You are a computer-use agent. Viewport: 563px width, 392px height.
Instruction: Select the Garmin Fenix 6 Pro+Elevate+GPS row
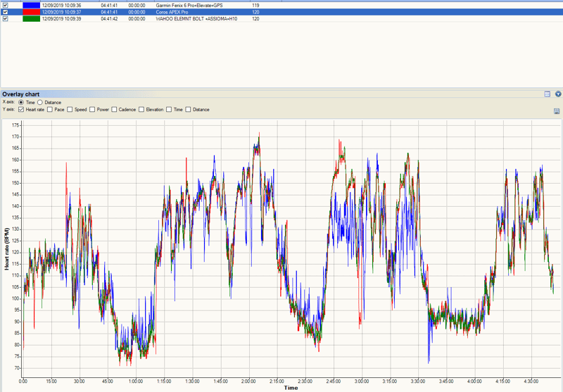190,5
